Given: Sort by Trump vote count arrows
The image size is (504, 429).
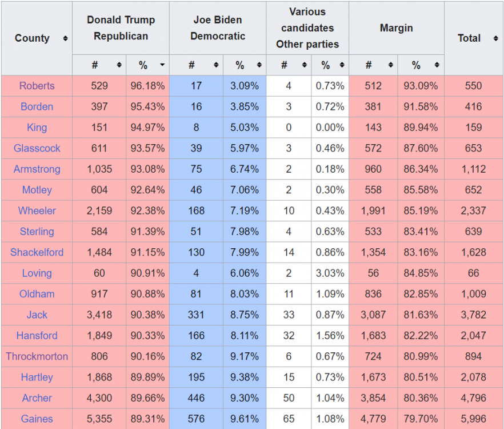Looking at the screenshot, I should [119, 65].
